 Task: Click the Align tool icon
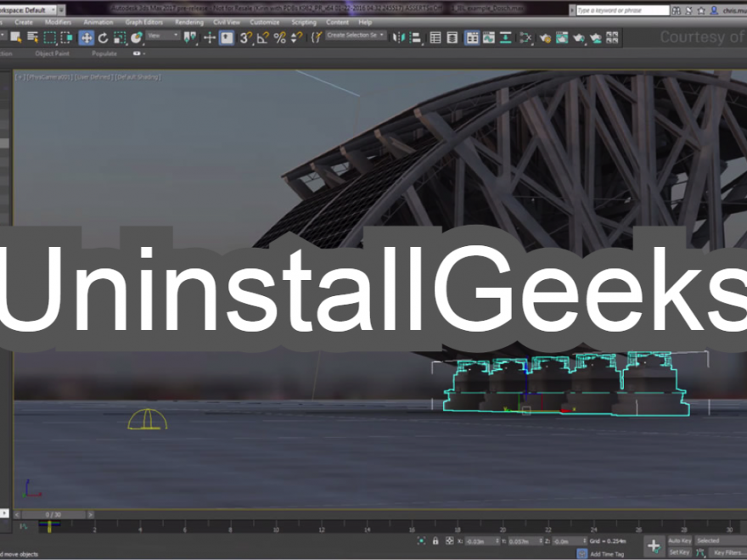[415, 37]
